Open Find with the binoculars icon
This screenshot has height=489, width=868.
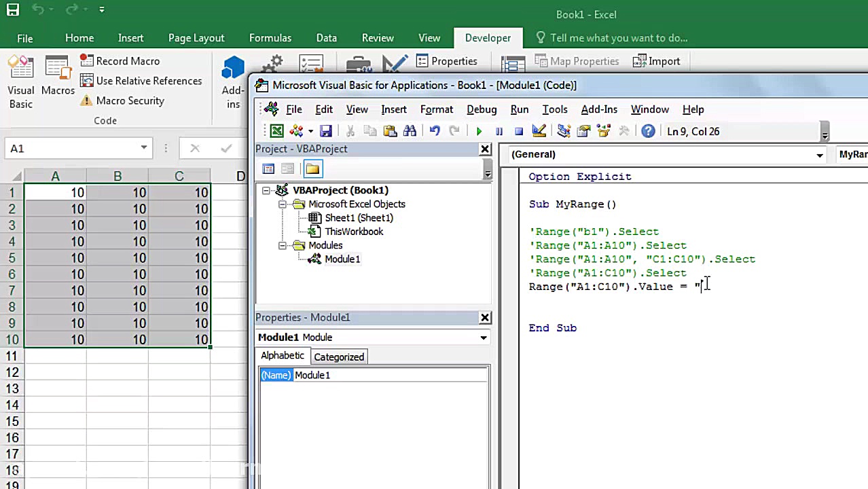pyautogui.click(x=410, y=131)
